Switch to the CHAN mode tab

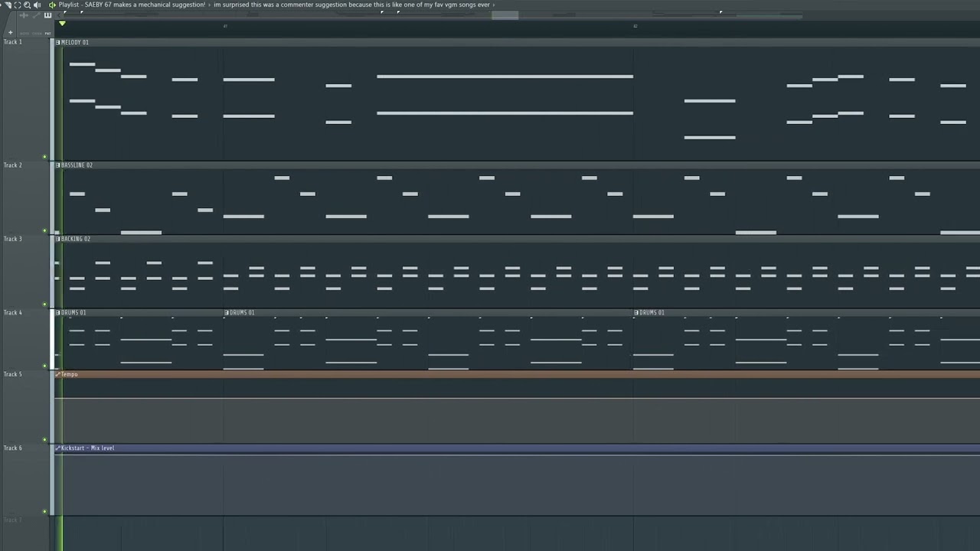pyautogui.click(x=37, y=33)
